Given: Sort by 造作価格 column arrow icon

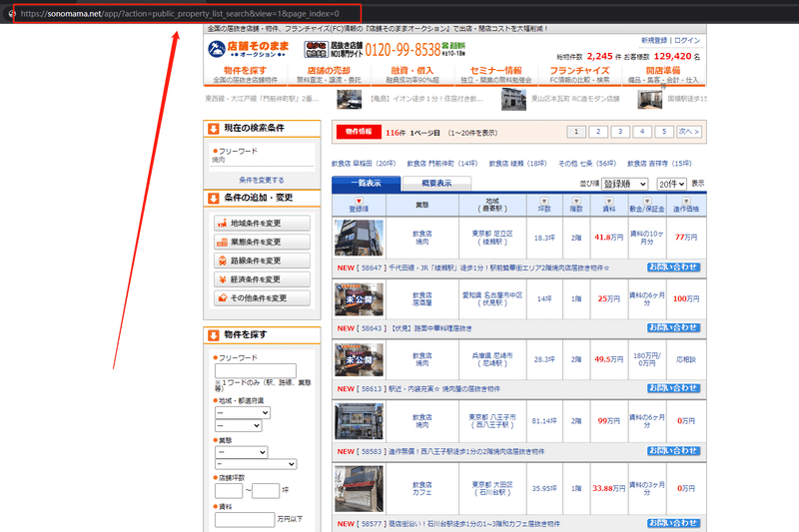Looking at the screenshot, I should pyautogui.click(x=686, y=201).
